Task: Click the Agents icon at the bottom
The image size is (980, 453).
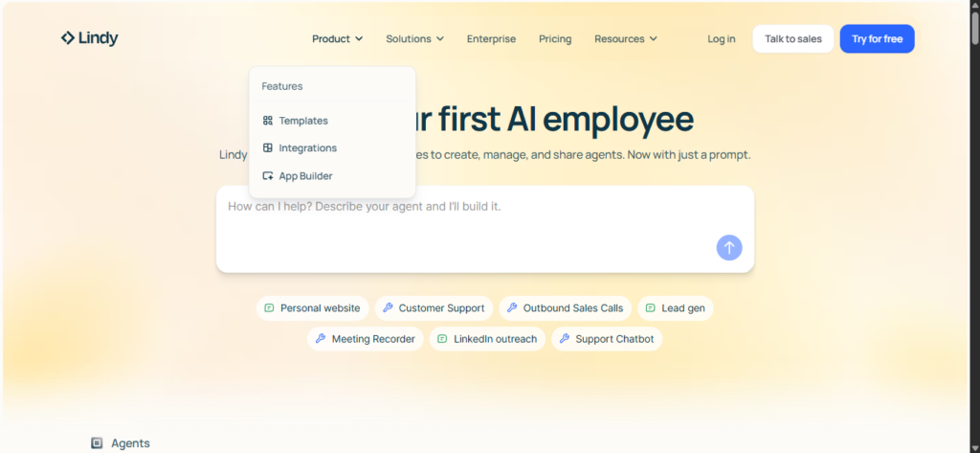Action: coord(97,443)
